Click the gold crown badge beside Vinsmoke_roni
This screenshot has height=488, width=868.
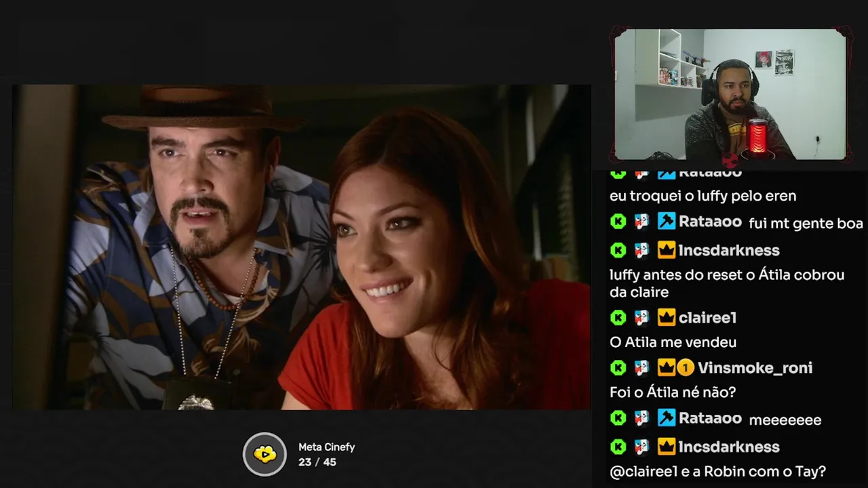pos(666,367)
